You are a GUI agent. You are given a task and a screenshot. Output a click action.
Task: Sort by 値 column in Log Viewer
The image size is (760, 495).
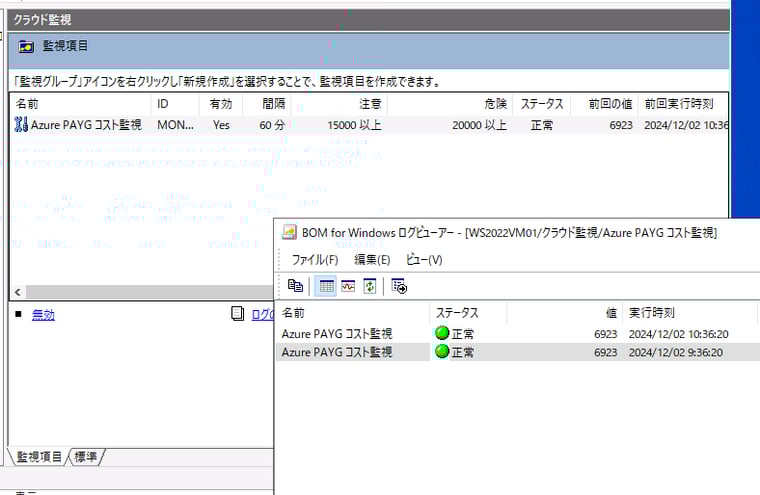point(565,313)
